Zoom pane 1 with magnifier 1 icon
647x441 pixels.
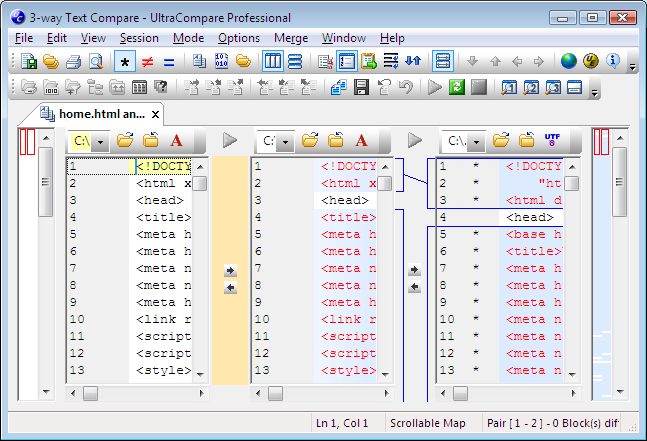[509, 87]
